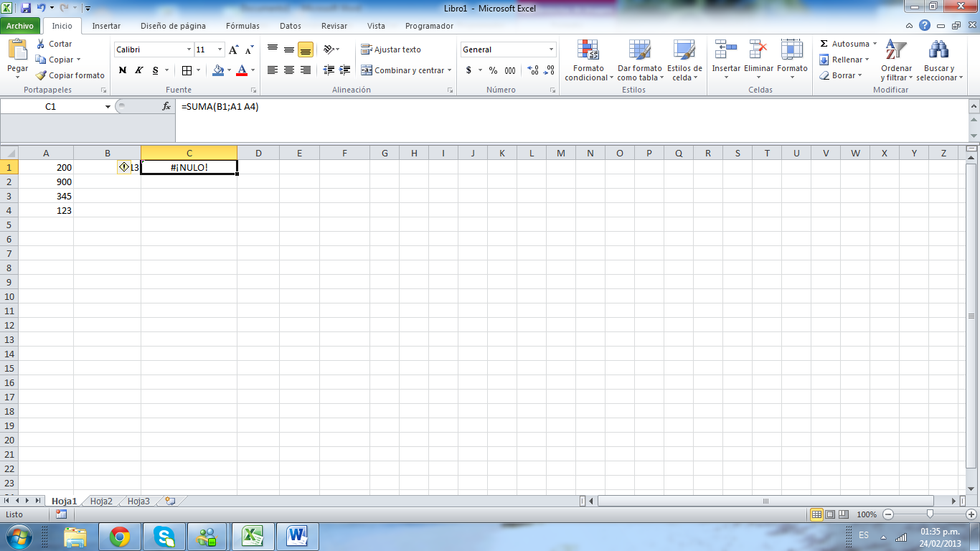
Task: Click the error warning icon beside B1
Action: (123, 167)
